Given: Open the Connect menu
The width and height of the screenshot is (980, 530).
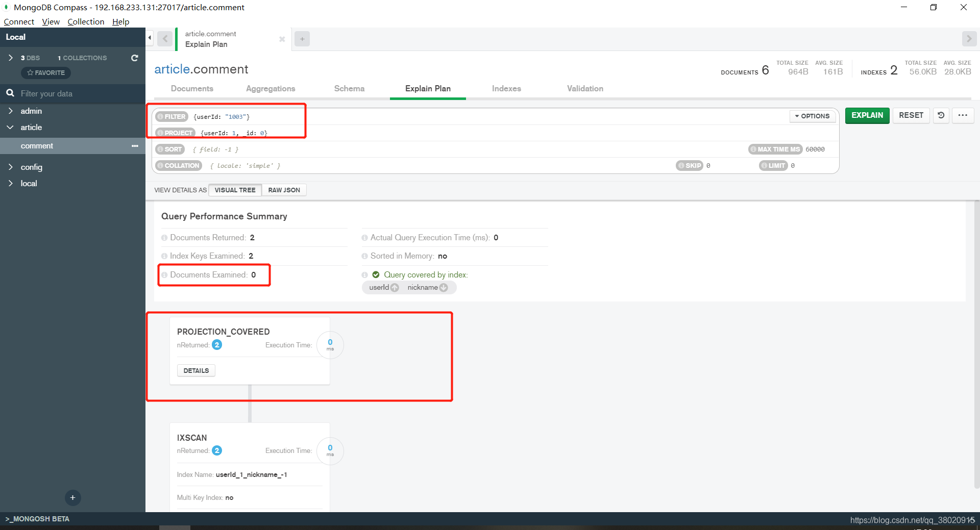Looking at the screenshot, I should click(x=19, y=21).
